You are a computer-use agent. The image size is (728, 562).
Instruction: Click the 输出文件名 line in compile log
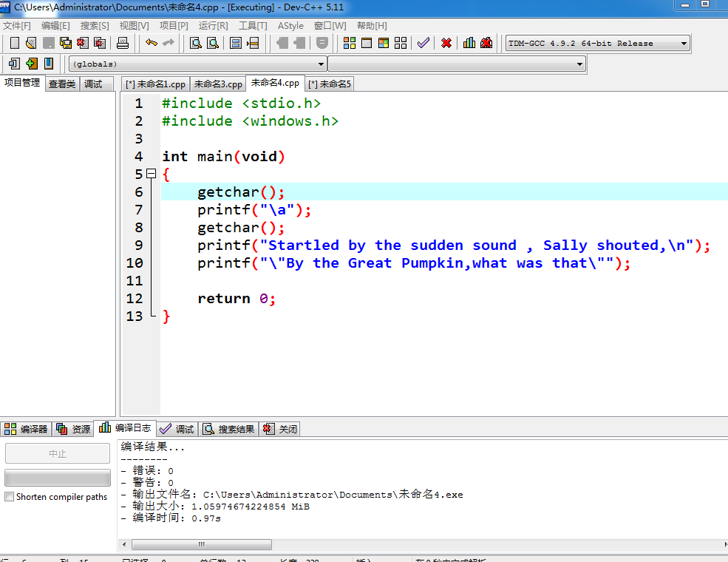click(x=292, y=495)
